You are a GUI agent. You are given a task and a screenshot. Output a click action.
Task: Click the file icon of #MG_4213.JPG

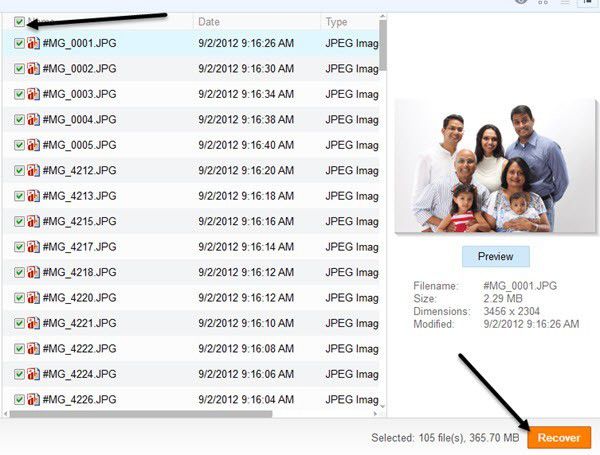point(33,196)
